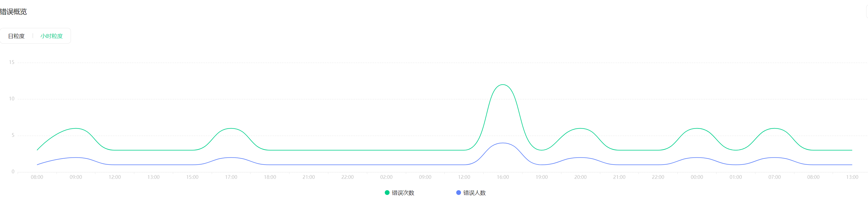
Task: Click the 07:00 x-axis label
Action: click(775, 177)
